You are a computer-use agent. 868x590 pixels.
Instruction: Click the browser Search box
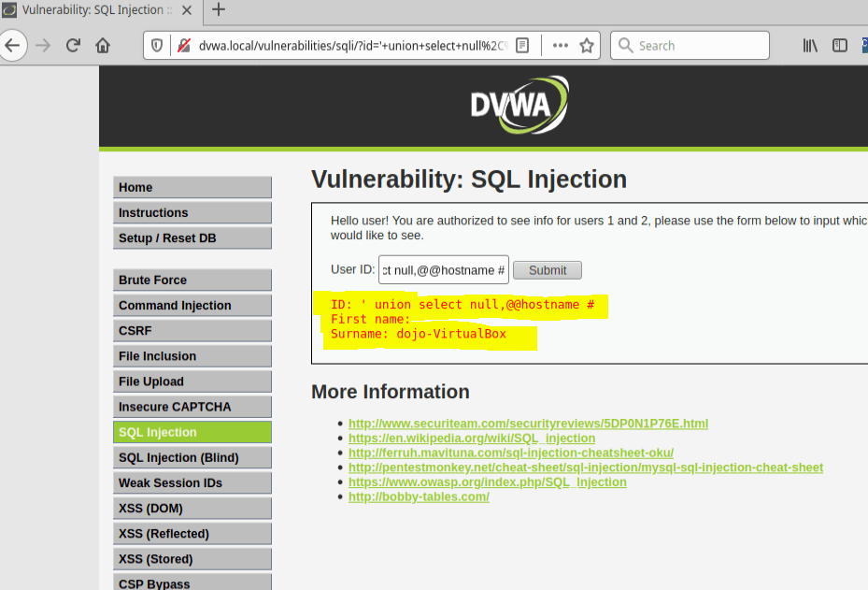coord(696,46)
